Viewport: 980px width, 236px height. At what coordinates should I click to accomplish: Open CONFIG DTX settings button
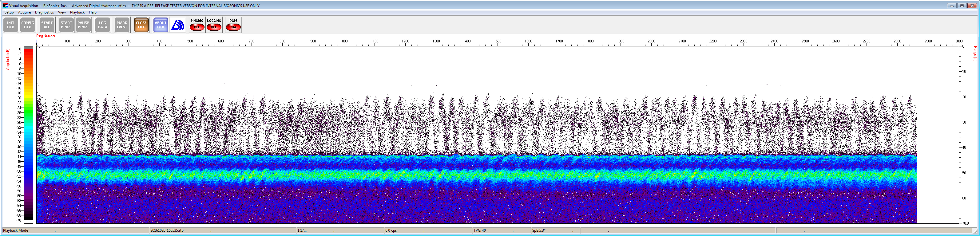28,25
